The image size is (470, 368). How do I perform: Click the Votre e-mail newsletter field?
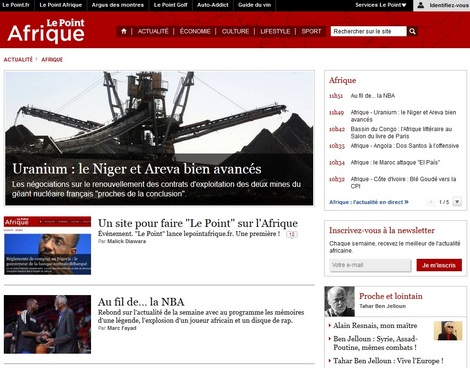(x=370, y=265)
